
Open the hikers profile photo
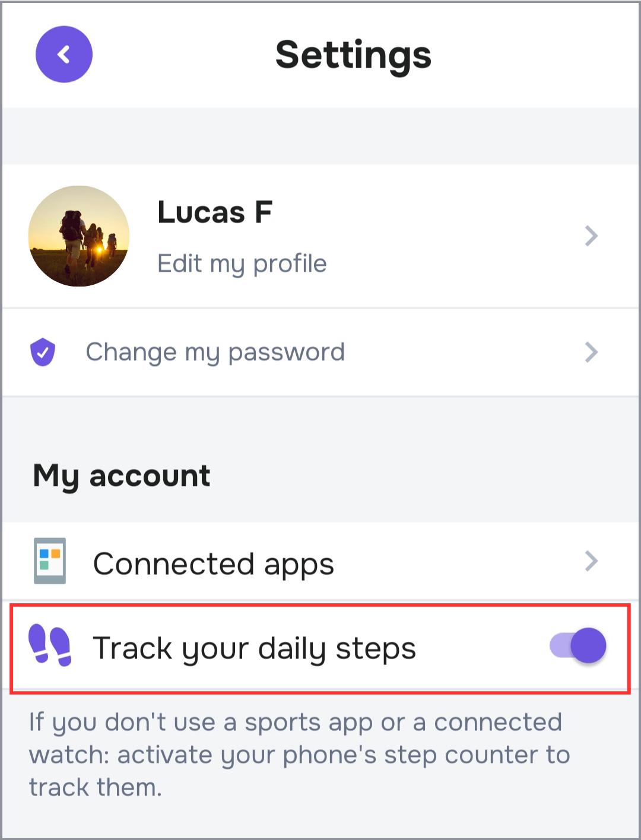pos(79,236)
